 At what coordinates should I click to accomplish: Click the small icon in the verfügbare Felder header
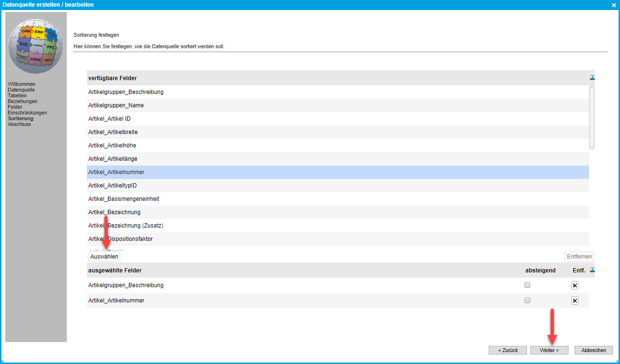point(592,77)
